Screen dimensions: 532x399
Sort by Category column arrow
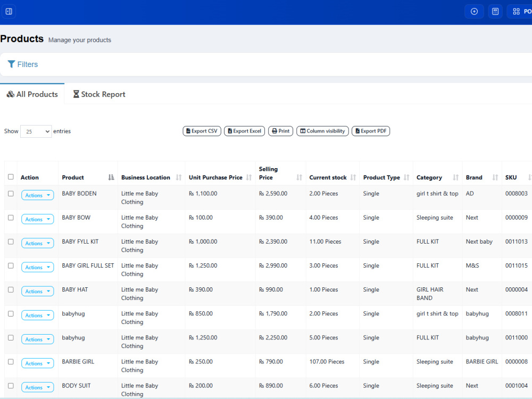tap(456, 177)
